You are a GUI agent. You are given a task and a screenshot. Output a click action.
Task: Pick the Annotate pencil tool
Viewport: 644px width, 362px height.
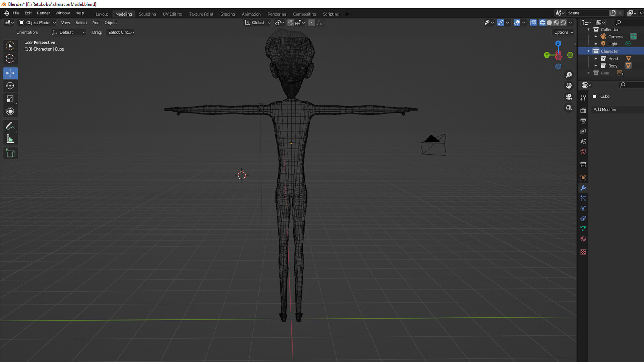[x=10, y=126]
